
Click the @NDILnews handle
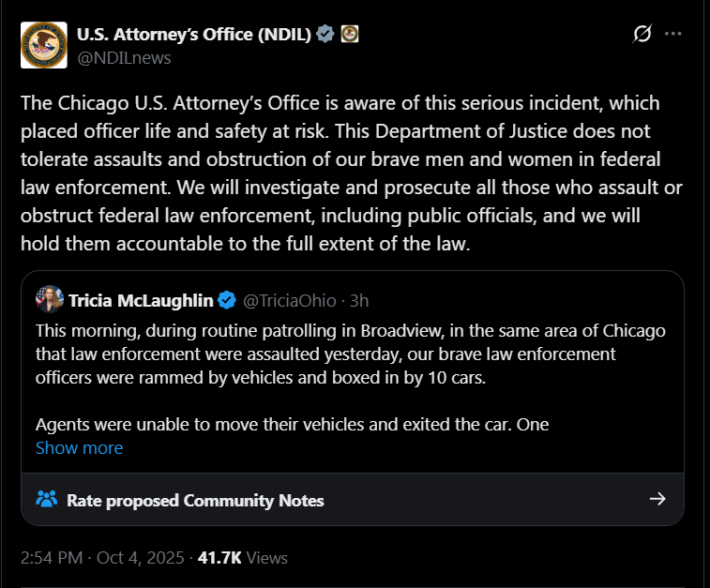[124, 57]
